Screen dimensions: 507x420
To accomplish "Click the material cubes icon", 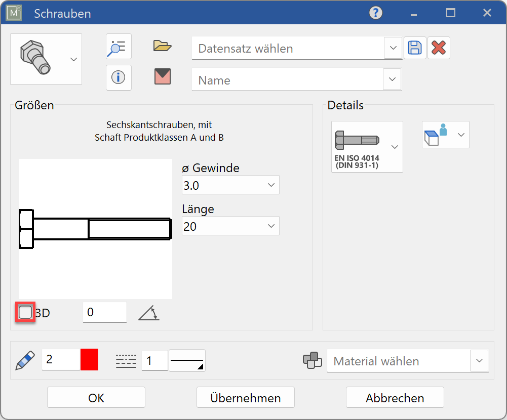I will point(313,360).
